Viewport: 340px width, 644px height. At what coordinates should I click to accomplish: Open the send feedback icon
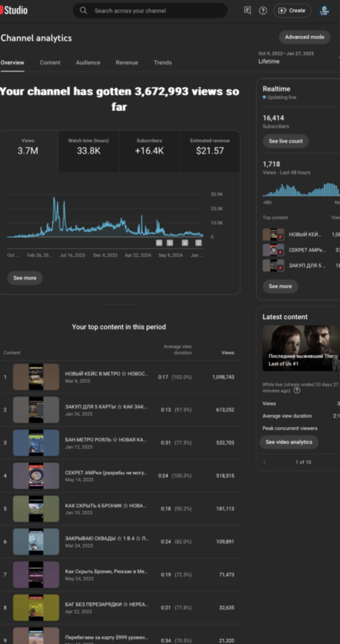(247, 10)
